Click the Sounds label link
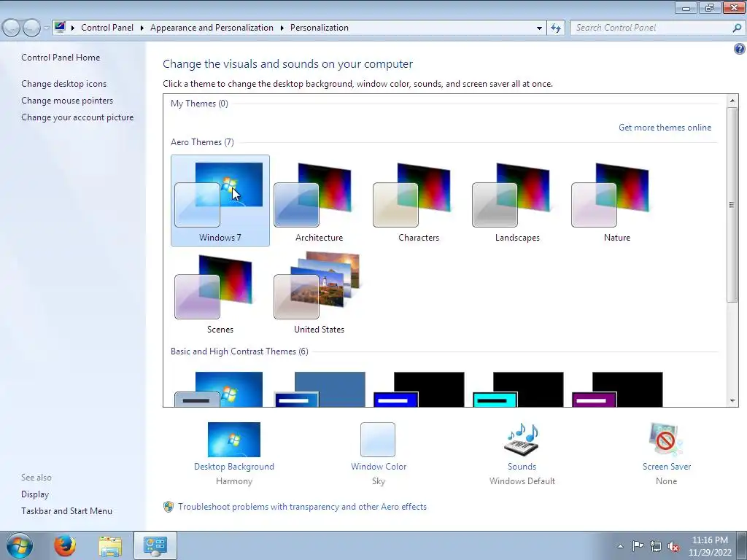The width and height of the screenshot is (747, 560). coord(522,467)
